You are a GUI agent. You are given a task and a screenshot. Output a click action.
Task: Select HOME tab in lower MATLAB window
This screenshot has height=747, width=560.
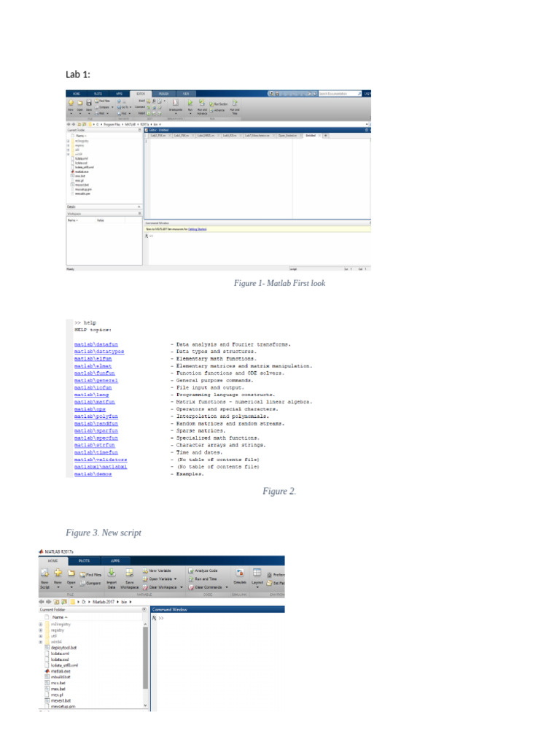pos(52,561)
